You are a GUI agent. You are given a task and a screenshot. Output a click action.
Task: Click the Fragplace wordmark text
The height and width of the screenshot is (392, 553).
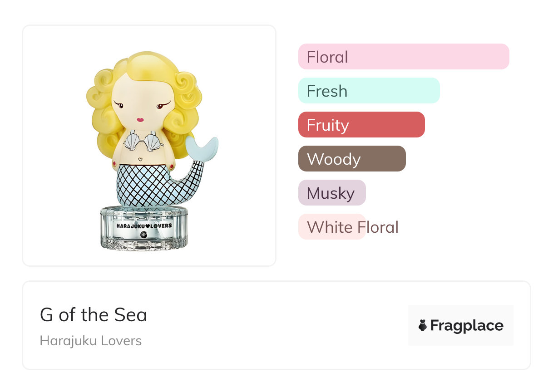click(x=467, y=325)
